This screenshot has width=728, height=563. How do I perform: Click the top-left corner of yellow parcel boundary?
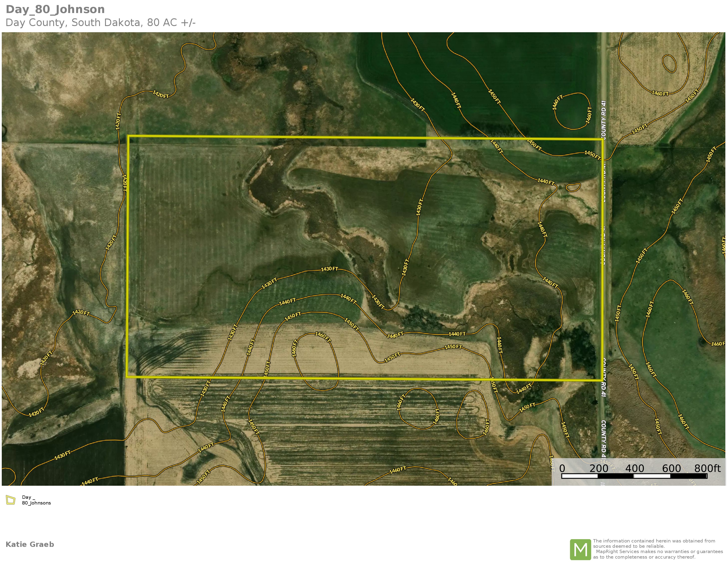128,136
